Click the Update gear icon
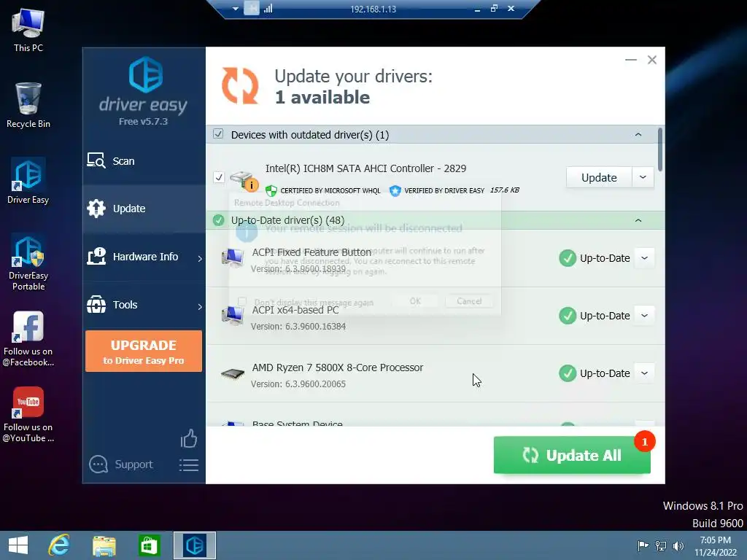The image size is (747, 560). 96,209
